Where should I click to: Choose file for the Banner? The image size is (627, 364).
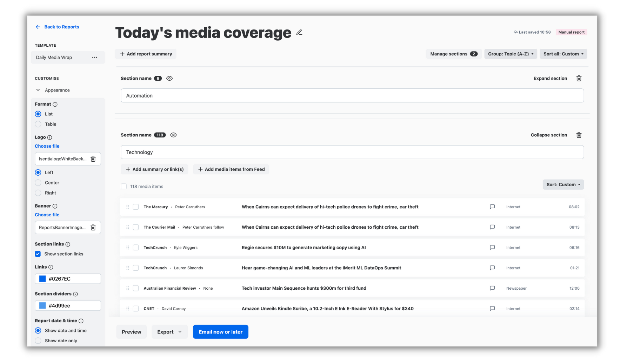pyautogui.click(x=47, y=215)
